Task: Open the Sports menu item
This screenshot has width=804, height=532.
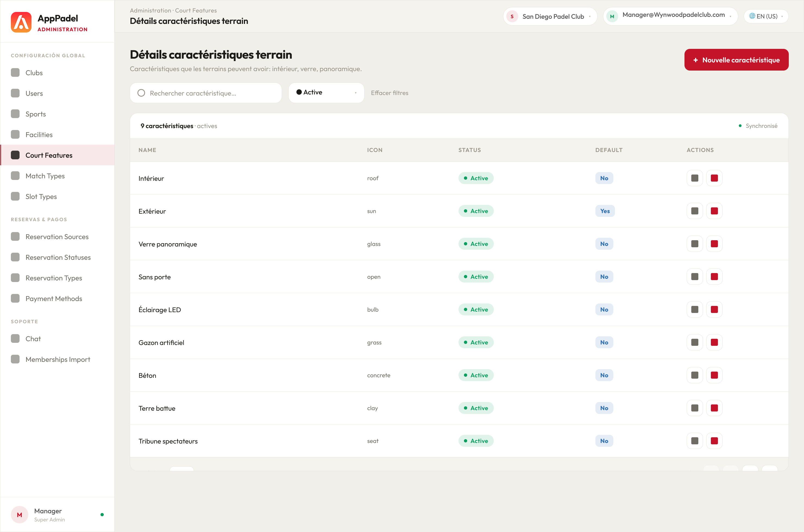Action: [57, 114]
